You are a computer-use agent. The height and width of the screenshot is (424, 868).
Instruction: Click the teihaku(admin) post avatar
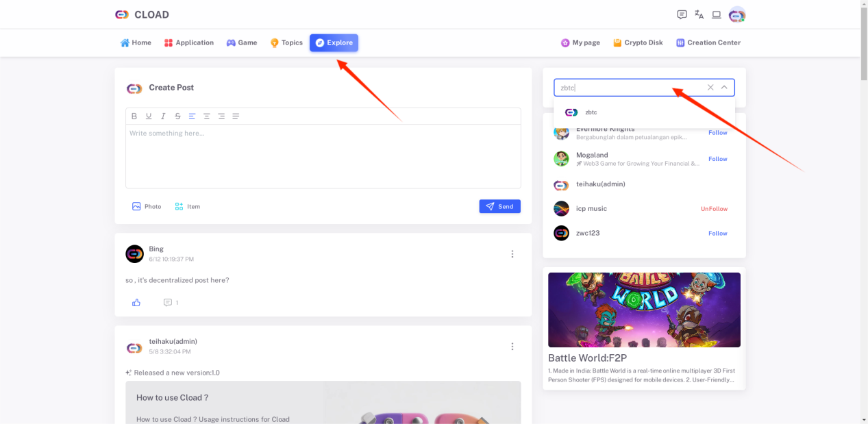click(134, 348)
